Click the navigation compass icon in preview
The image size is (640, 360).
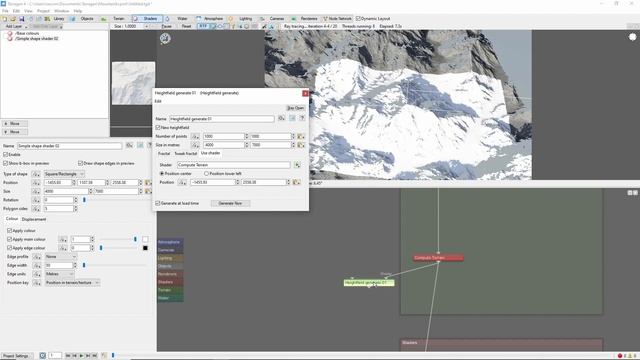(x=165, y=38)
